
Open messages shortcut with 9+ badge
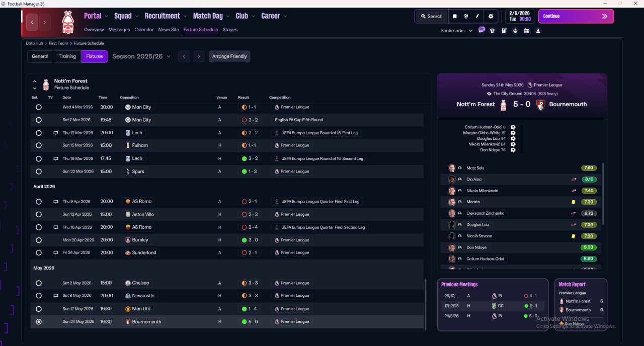[481, 30]
